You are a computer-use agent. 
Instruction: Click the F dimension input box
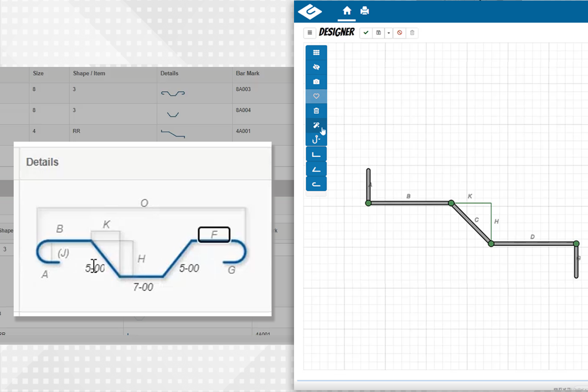click(214, 235)
